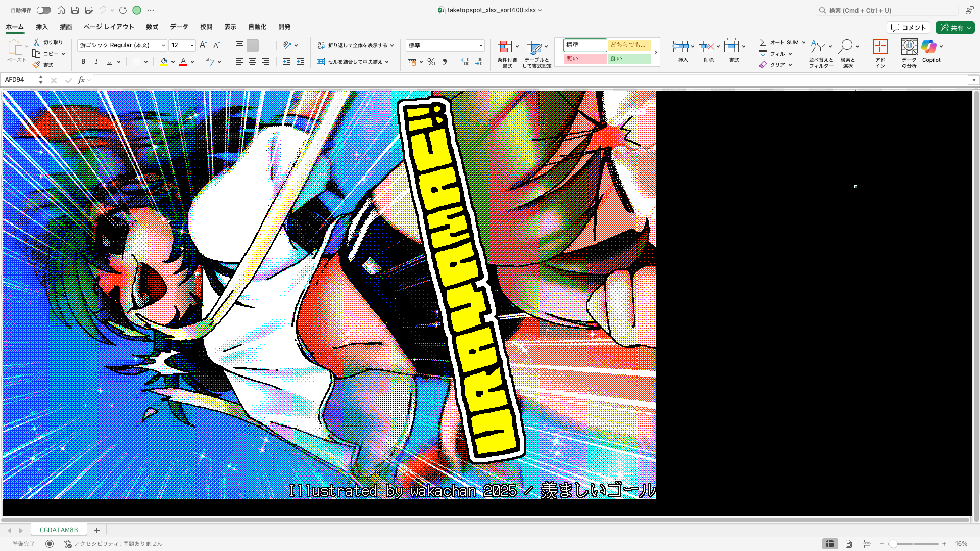Switch to page layout view
Screen dimensions: 980x551
[848, 544]
